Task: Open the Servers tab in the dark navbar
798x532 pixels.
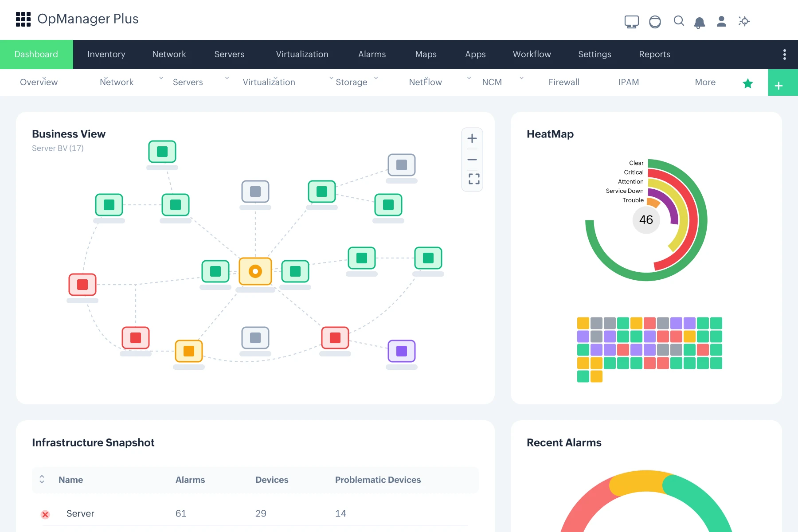Action: pyautogui.click(x=229, y=55)
